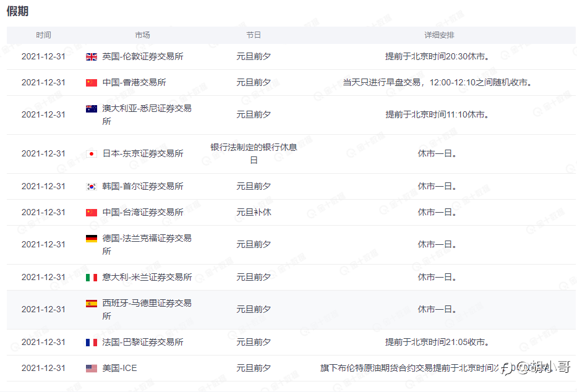This screenshot has height=392, width=577.
Task: Click the France flag beside 法国-巴黎证券交易所
Action: [92, 343]
